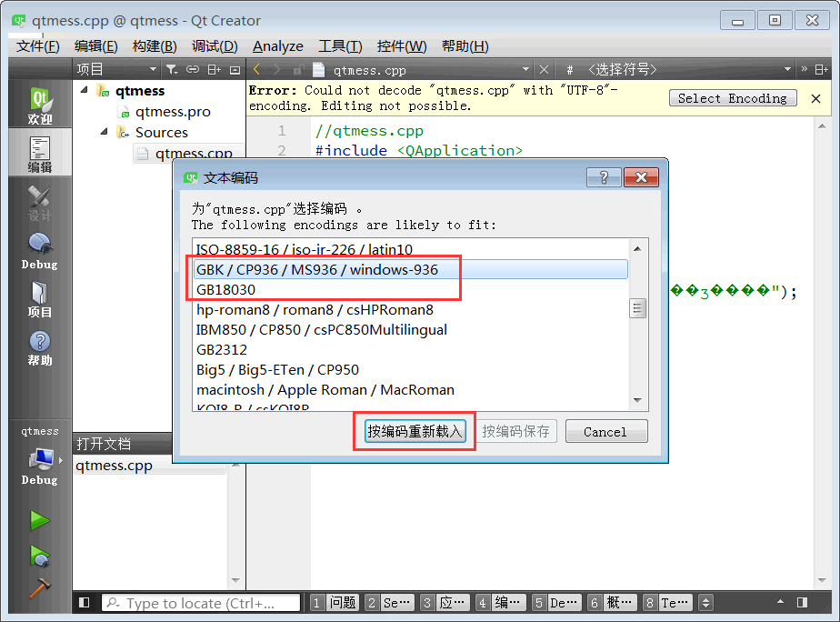Go back with the left arrow
This screenshot has width=840, height=622.
click(x=256, y=70)
